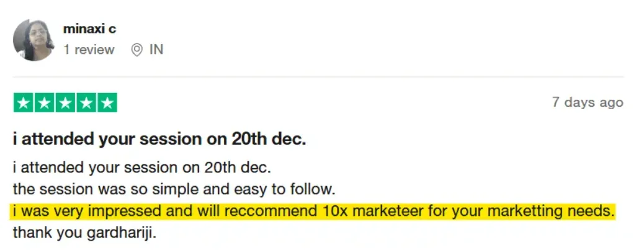The height and width of the screenshot is (250, 644).
Task: Open the bold review title
Action: click(x=159, y=139)
